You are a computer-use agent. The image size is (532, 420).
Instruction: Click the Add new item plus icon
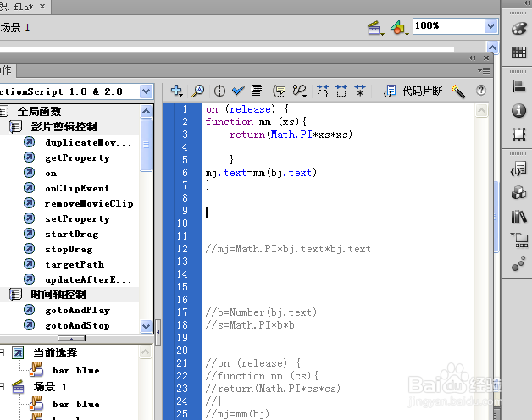177,91
